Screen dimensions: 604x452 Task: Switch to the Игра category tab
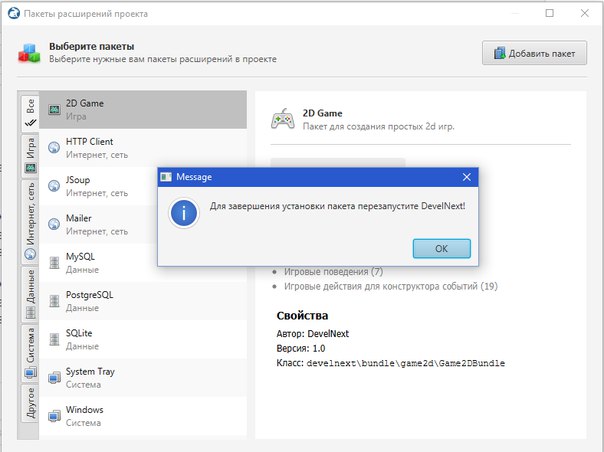point(30,155)
